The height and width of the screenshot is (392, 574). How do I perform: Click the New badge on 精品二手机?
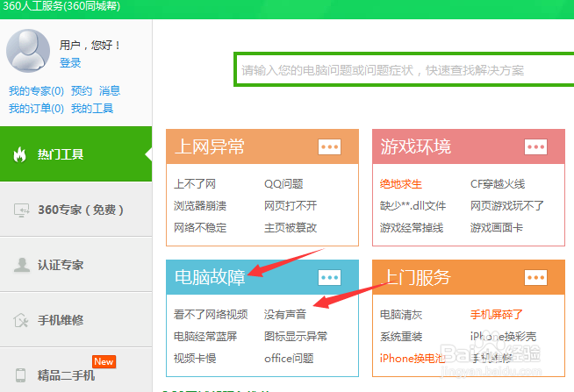(104, 361)
